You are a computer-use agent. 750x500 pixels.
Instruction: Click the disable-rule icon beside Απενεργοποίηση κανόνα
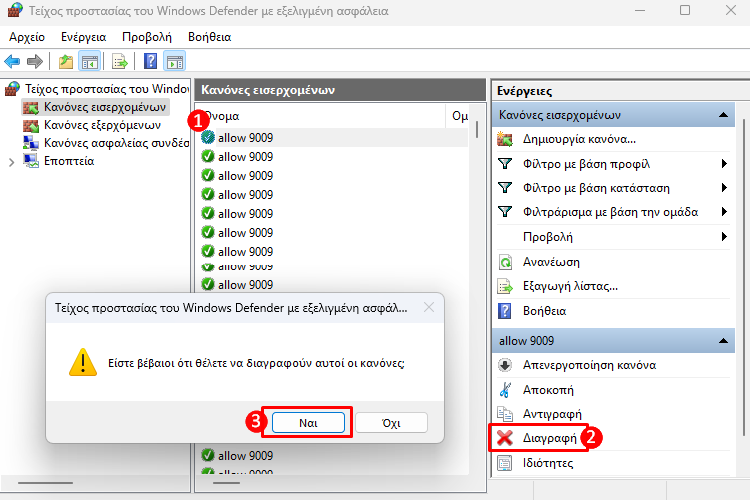(x=505, y=365)
